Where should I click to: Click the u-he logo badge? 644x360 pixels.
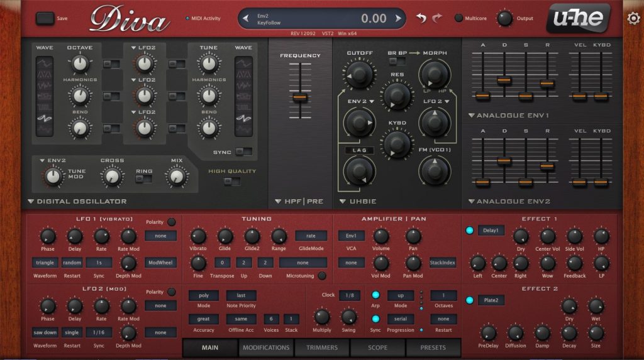(577, 18)
